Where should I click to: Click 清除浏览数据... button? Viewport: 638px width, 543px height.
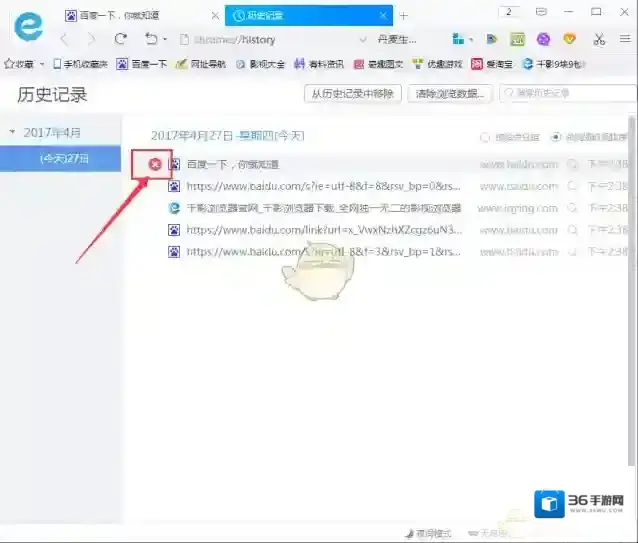click(x=450, y=94)
